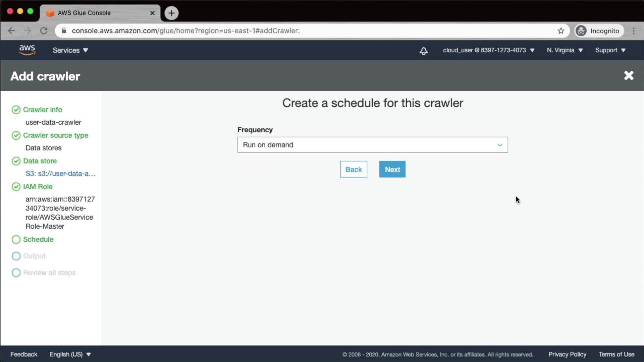Viewport: 644px width, 362px height.
Task: Expand the Services menu
Action: [70, 50]
